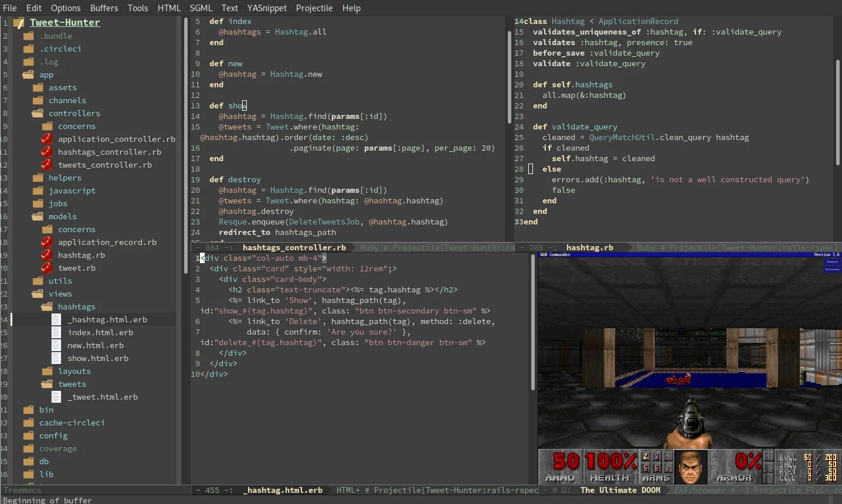Click the file icon beside index.html.erb
The height and width of the screenshot is (504, 842).
point(56,332)
